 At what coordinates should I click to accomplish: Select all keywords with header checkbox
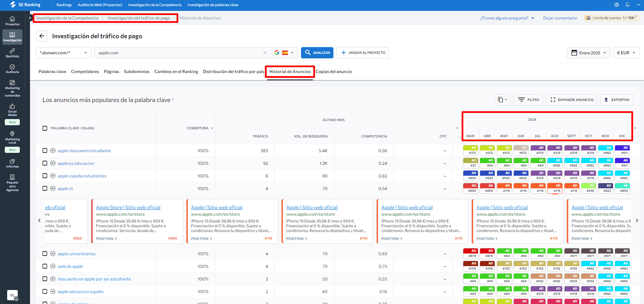coord(45,128)
